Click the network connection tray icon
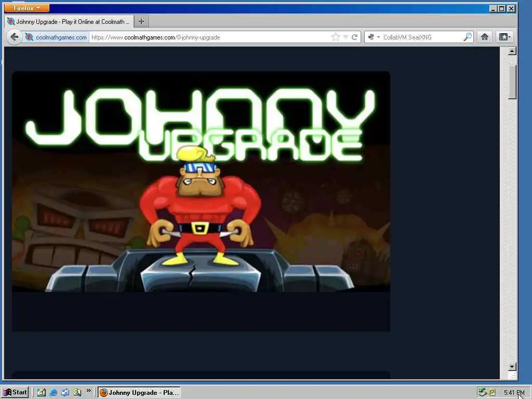Screen dimensions: 532x399 point(483,393)
